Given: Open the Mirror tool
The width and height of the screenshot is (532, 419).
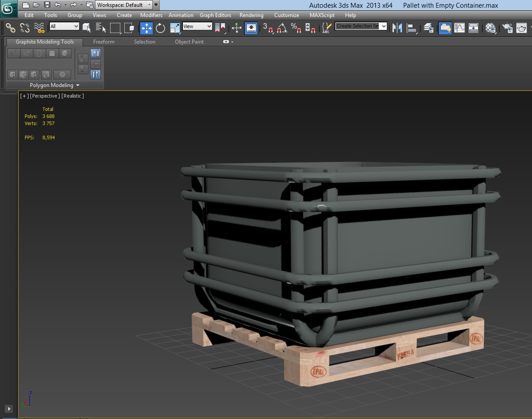Looking at the screenshot, I should 397,28.
